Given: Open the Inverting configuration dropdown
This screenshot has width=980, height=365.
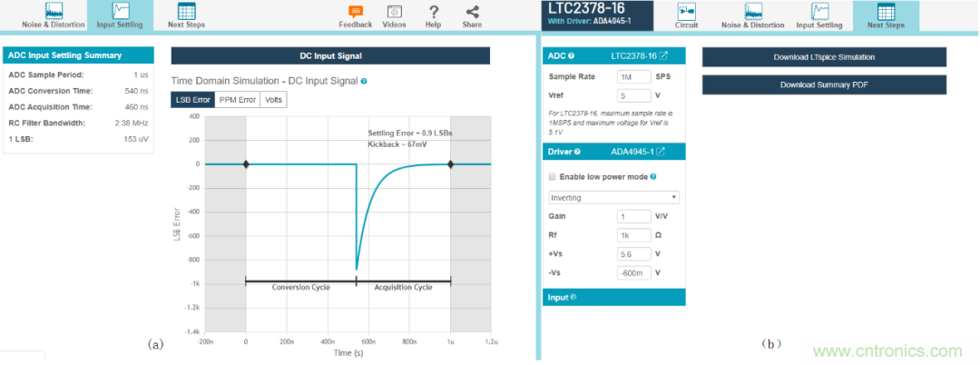Looking at the screenshot, I should pyautogui.click(x=613, y=197).
